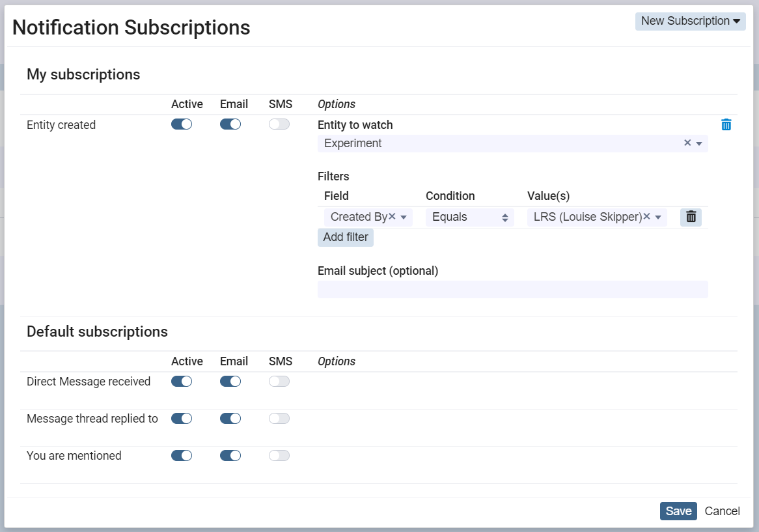Screen dimensions: 759x532
Task: Save the notification subscriptions
Action: point(678,511)
